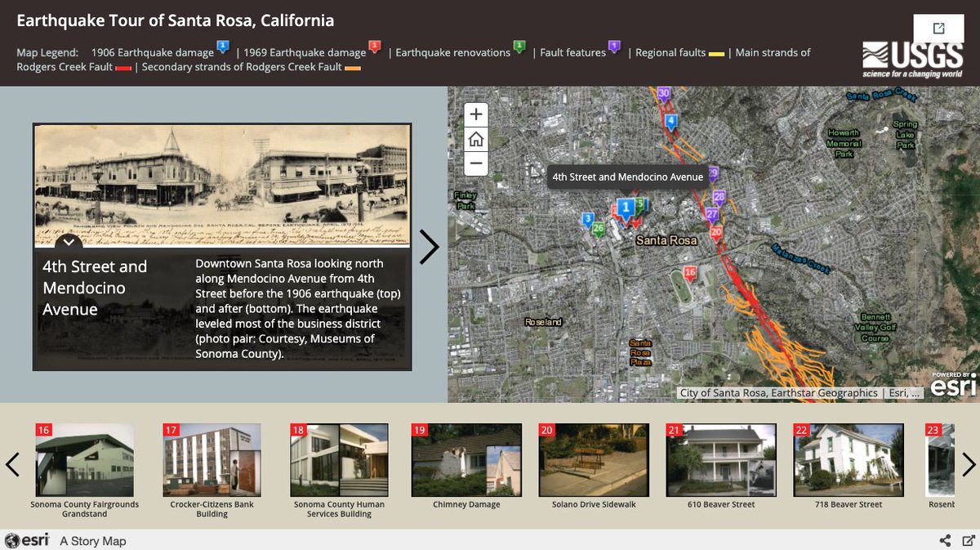
Task: Select purple map marker 29
Action: tap(714, 174)
